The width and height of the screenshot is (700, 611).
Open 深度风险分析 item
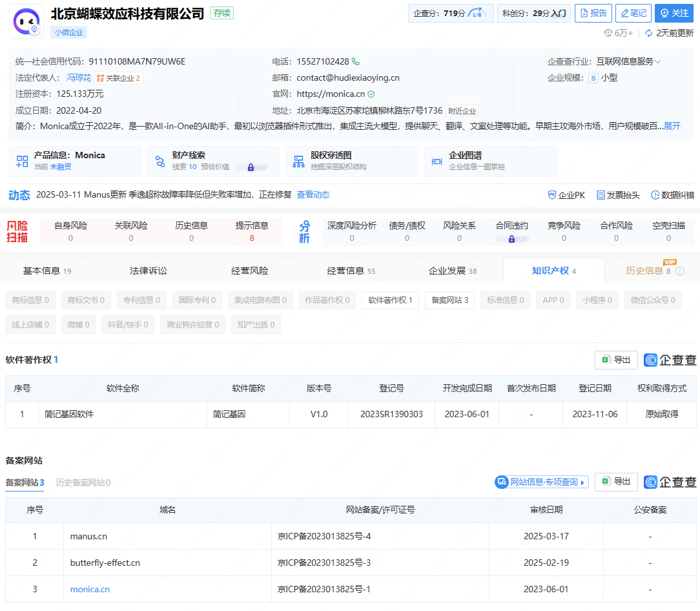point(352,231)
